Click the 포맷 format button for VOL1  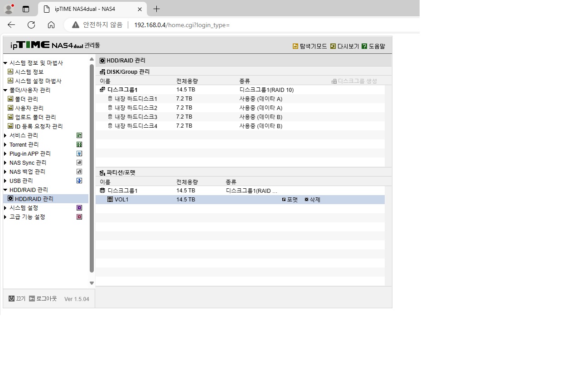[x=290, y=200]
